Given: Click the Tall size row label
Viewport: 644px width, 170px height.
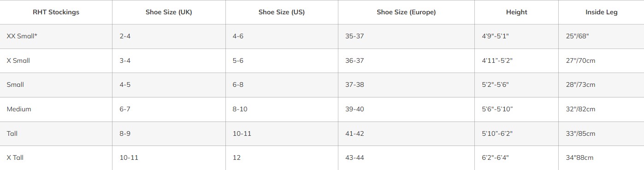Looking at the screenshot, I should [x=12, y=134].
